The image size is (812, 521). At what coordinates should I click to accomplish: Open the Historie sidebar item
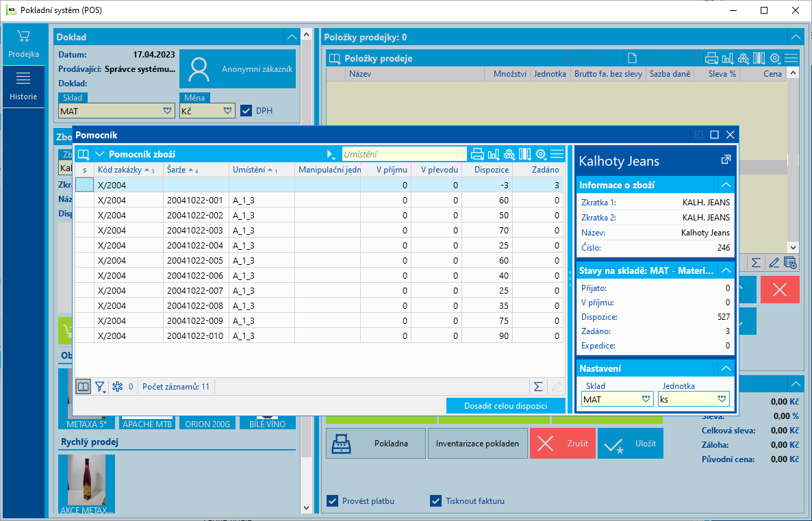(23, 86)
